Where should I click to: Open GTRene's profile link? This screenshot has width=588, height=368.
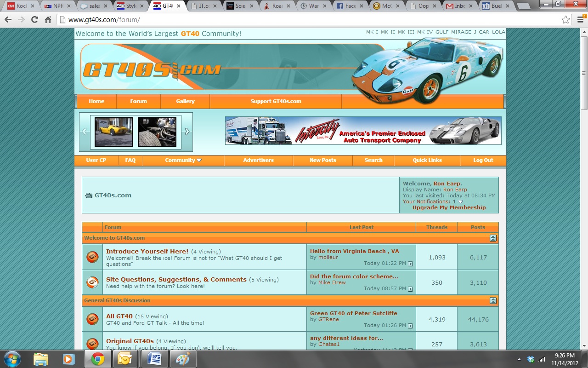pyautogui.click(x=328, y=319)
